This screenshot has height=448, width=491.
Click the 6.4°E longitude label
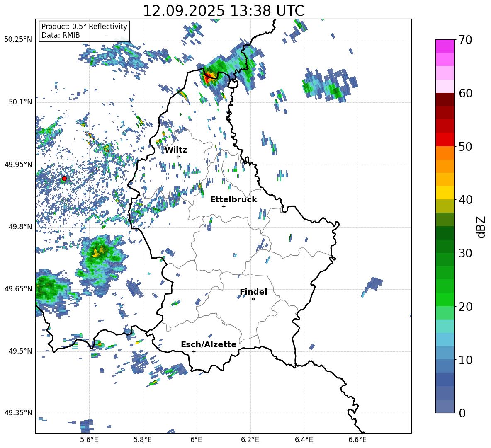coord(304,440)
